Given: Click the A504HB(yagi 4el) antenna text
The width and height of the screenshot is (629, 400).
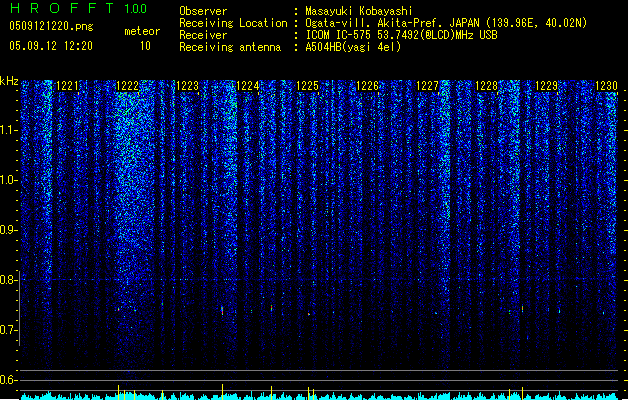Looking at the screenshot, I should 353,47.
